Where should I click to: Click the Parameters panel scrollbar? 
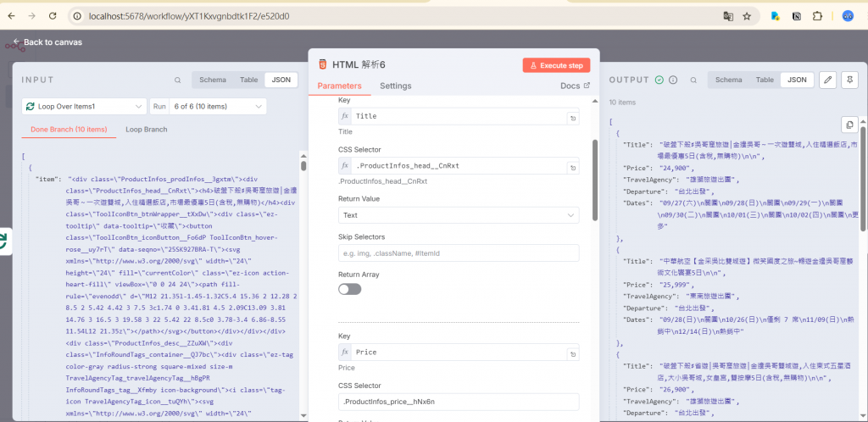point(595,180)
